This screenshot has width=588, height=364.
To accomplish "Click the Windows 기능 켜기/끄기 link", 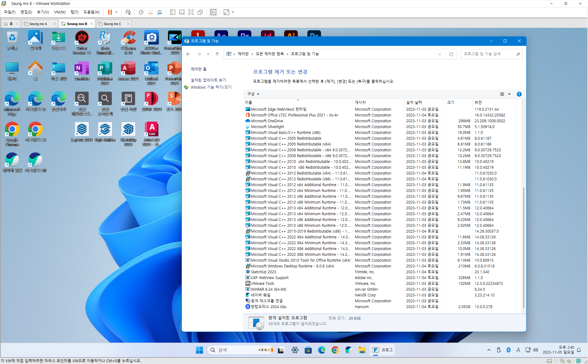I will tap(211, 87).
